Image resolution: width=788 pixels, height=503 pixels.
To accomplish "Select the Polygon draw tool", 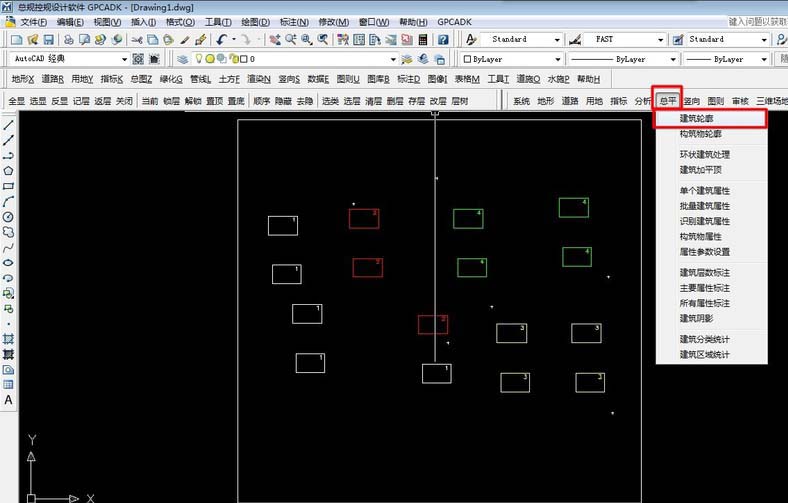I will 8,171.
